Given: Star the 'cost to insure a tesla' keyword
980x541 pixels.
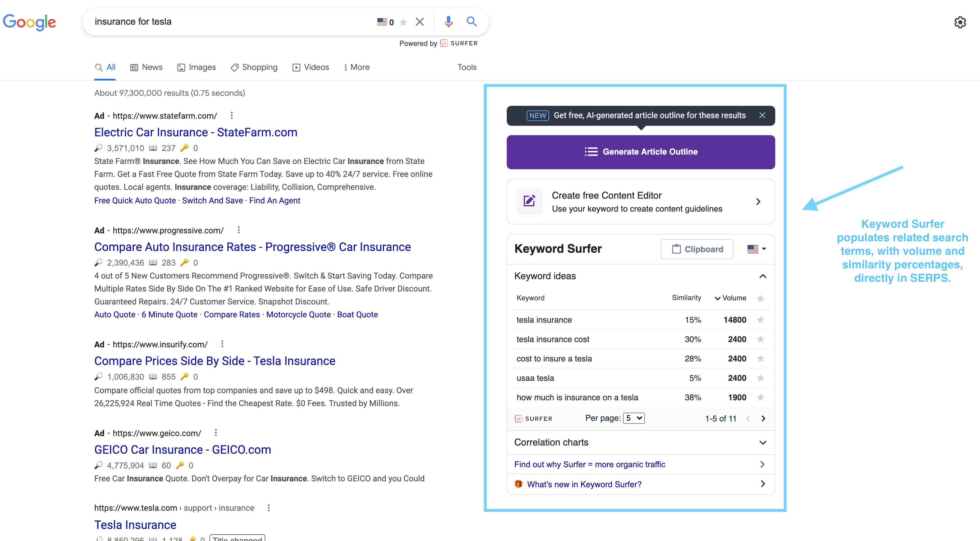Looking at the screenshot, I should pos(761,359).
